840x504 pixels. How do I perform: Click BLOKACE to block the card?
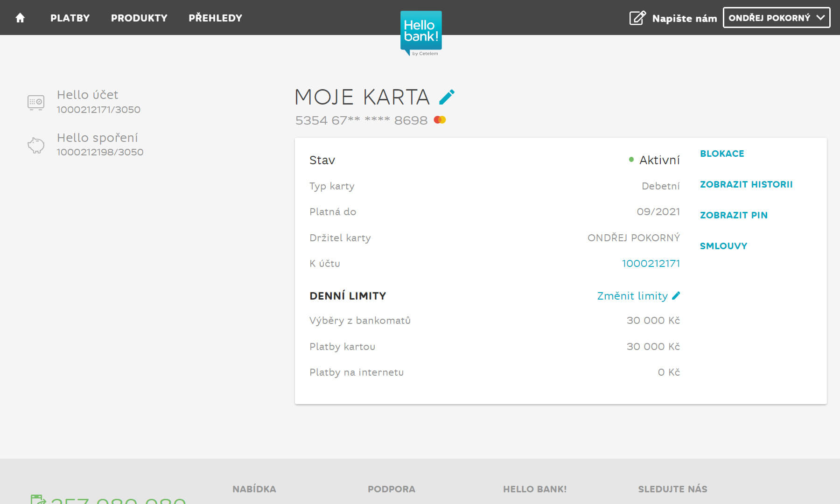click(x=722, y=154)
